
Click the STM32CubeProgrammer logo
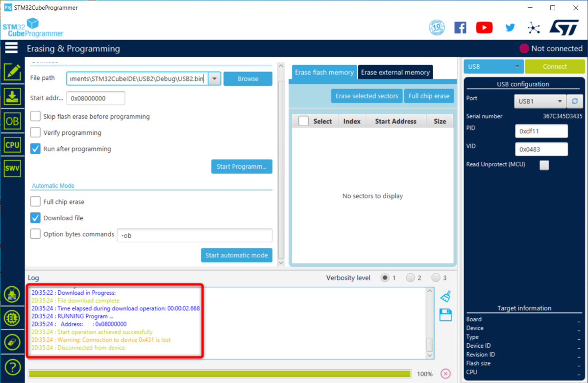33,27
